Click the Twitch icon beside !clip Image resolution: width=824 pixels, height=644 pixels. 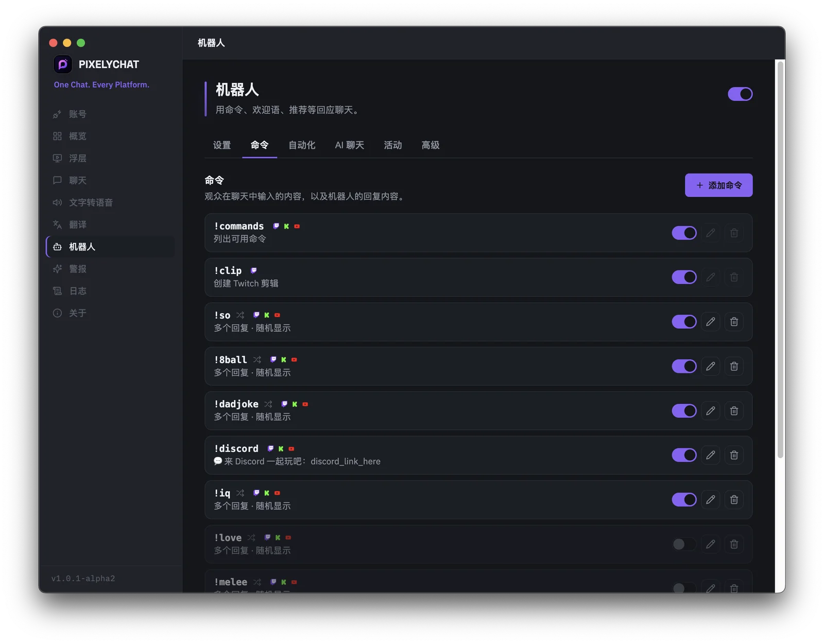(x=253, y=270)
